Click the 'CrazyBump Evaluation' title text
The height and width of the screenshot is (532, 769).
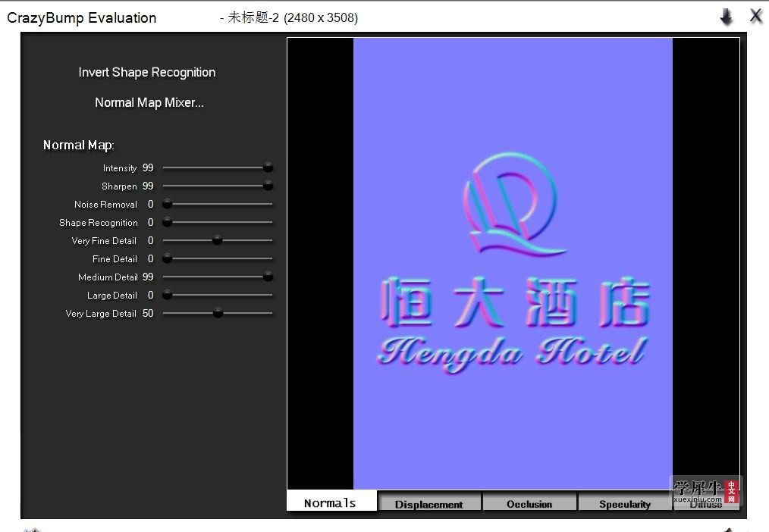click(x=81, y=18)
